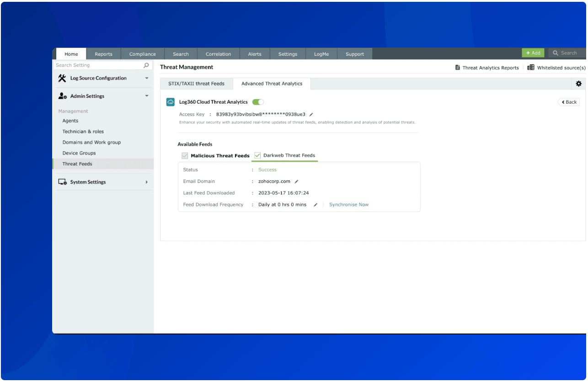Click the Log360 Cloud Threat Analytics logo icon

tap(170, 102)
